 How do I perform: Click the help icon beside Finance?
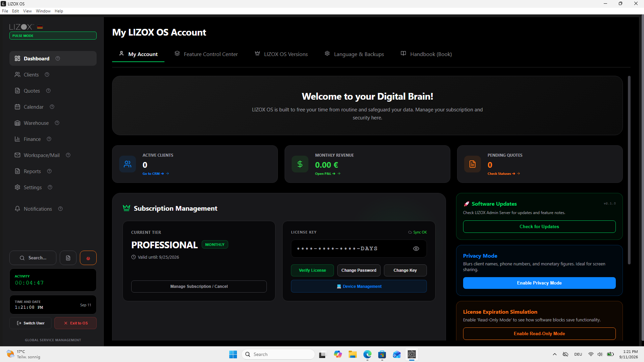[x=49, y=139]
